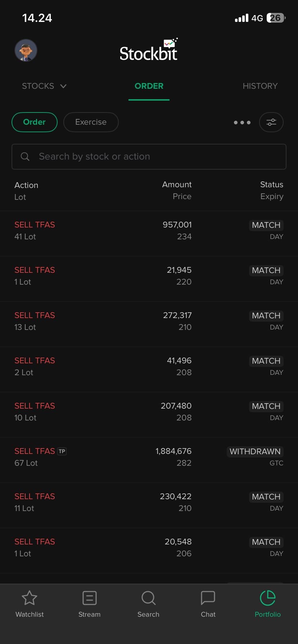This screenshot has height=644, width=298.
Task: Tap the Stockbit logo
Action: (149, 51)
